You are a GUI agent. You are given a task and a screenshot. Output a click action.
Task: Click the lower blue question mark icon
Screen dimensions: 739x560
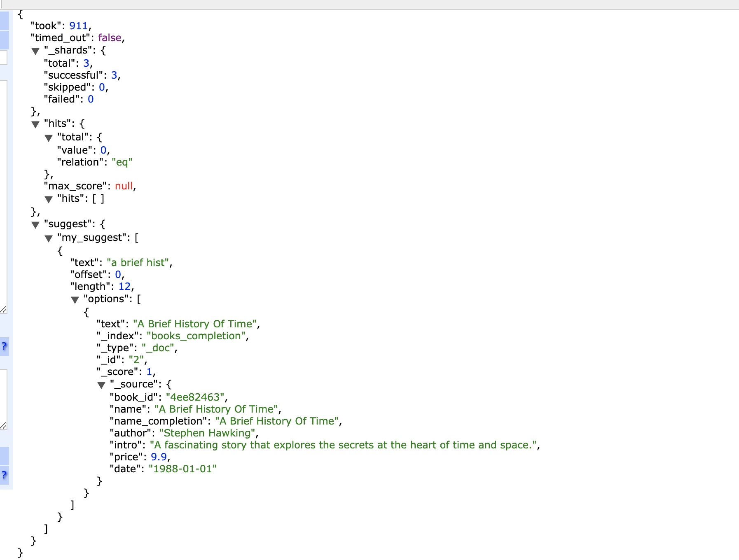point(4,475)
